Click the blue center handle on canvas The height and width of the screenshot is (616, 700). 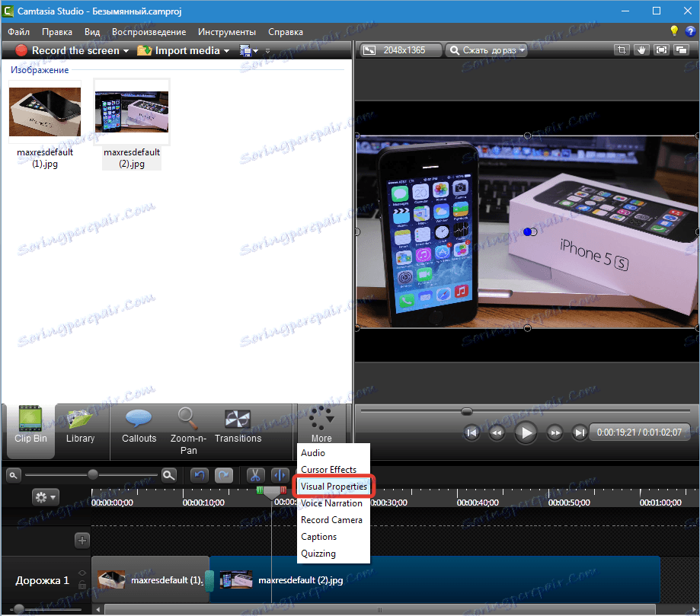coord(528,231)
